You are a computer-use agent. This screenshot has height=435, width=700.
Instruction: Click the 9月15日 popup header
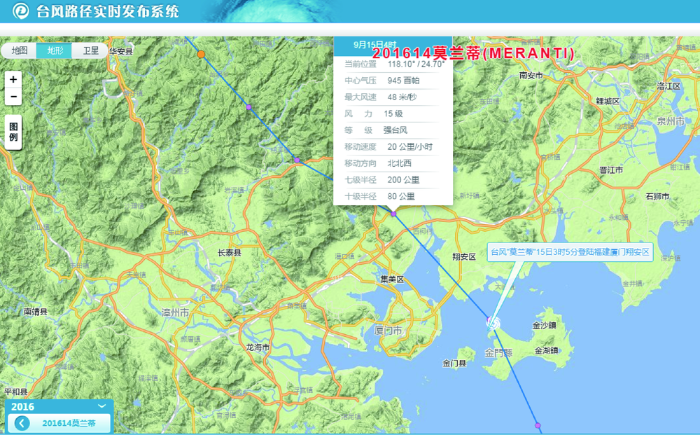tap(392, 46)
